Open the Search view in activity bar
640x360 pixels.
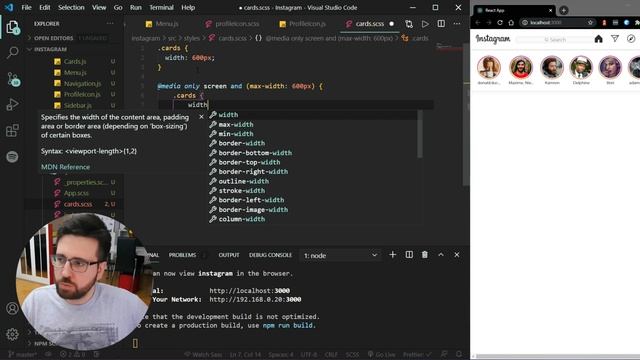pos(12,52)
